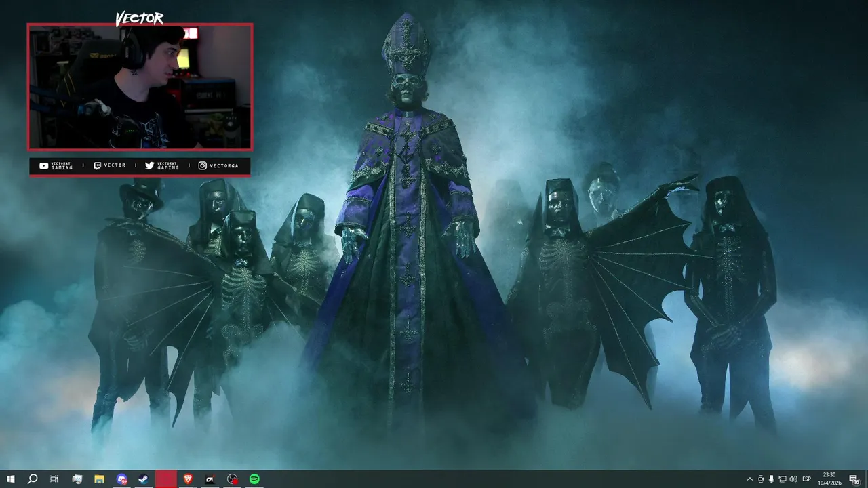Open the taskbar app between Brave and OBS
The width and height of the screenshot is (868, 488).
[210, 479]
